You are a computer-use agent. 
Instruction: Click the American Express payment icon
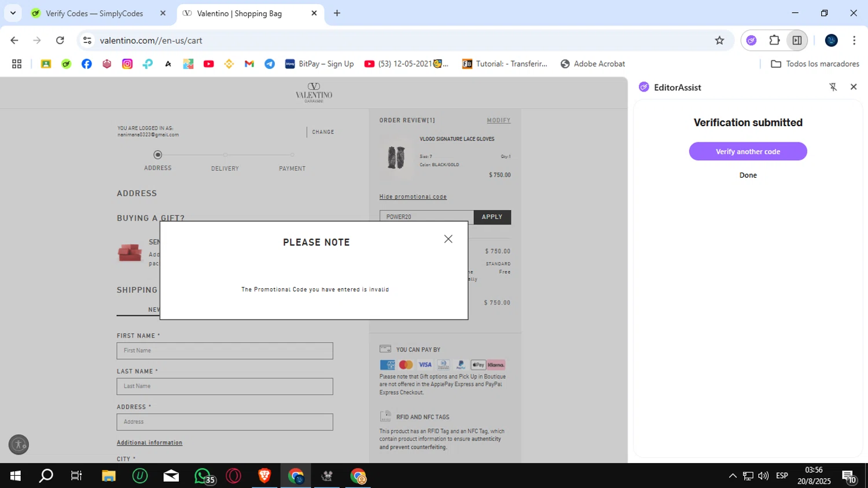[x=387, y=365]
